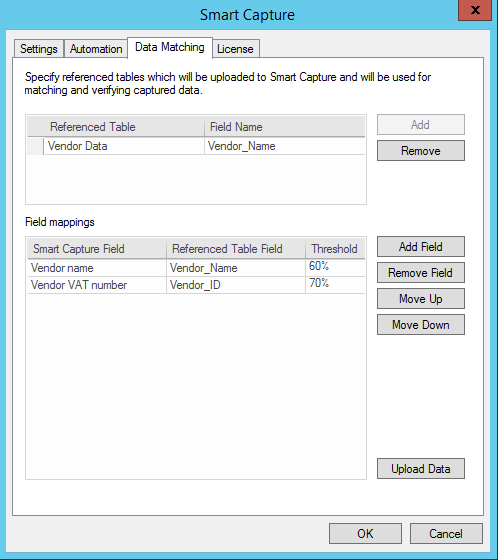Screen dimensions: 498x560
Task: Click the Field Name column header
Action: [x=285, y=126]
